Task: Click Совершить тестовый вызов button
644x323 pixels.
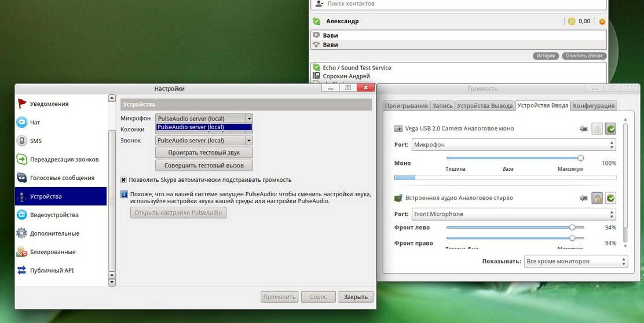Action: pyautogui.click(x=204, y=166)
